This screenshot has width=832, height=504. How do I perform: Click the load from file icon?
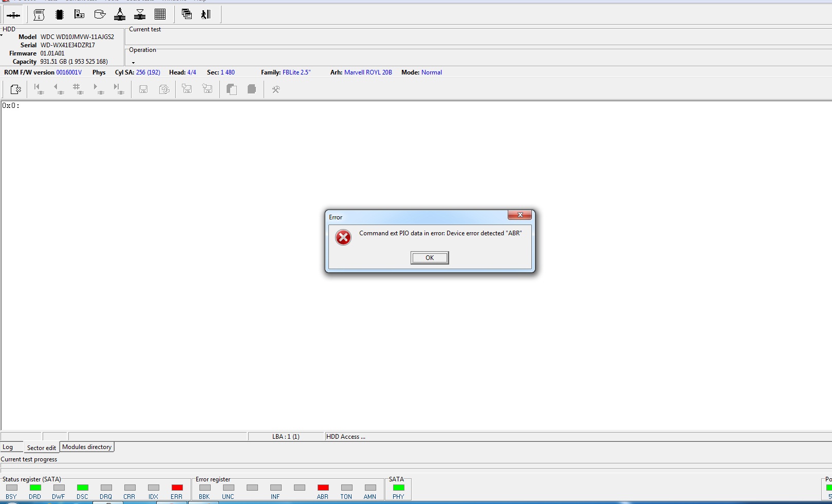pos(187,89)
